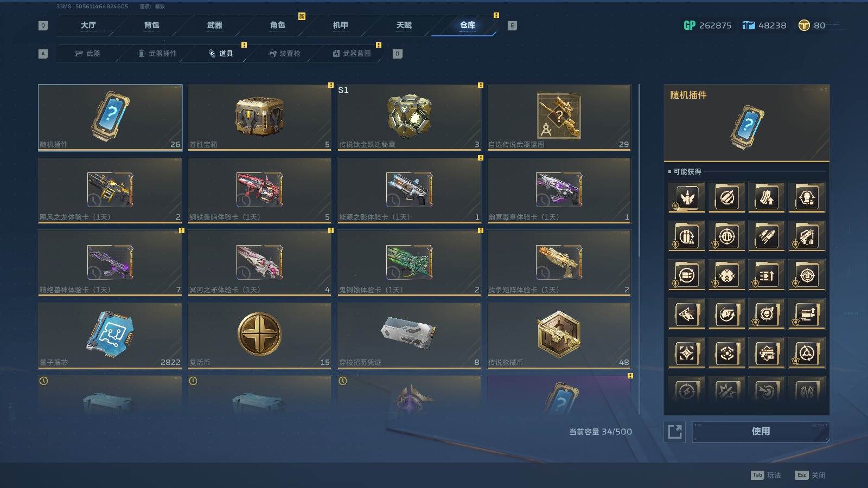The image size is (868, 488).
Task: Select the 随机插件 item tile
Action: [110, 117]
